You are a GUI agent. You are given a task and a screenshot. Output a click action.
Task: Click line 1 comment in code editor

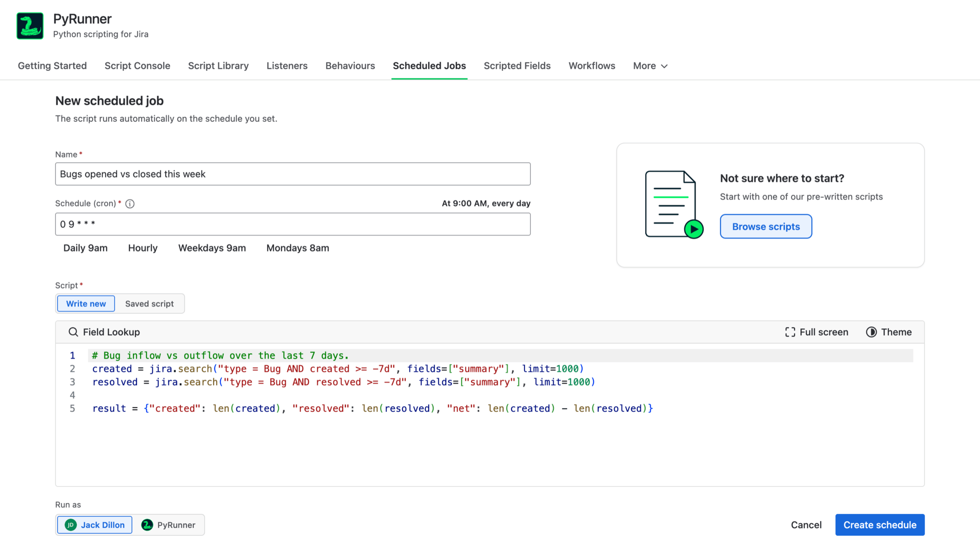[x=220, y=355]
